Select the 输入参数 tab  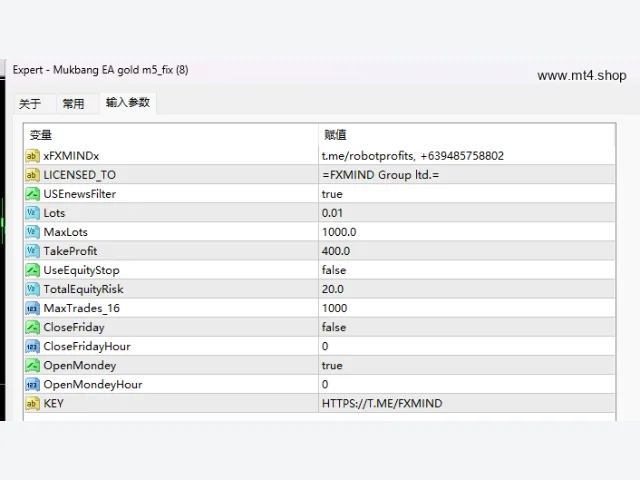click(x=128, y=102)
